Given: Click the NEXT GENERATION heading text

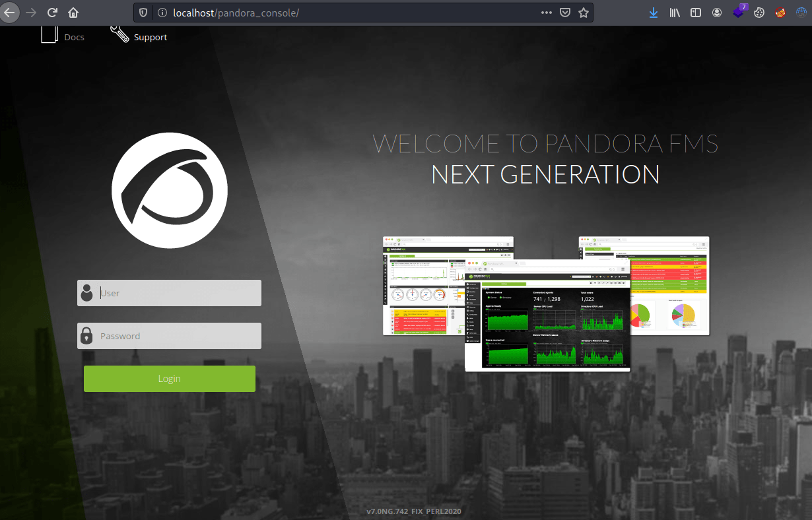Looking at the screenshot, I should coord(545,174).
